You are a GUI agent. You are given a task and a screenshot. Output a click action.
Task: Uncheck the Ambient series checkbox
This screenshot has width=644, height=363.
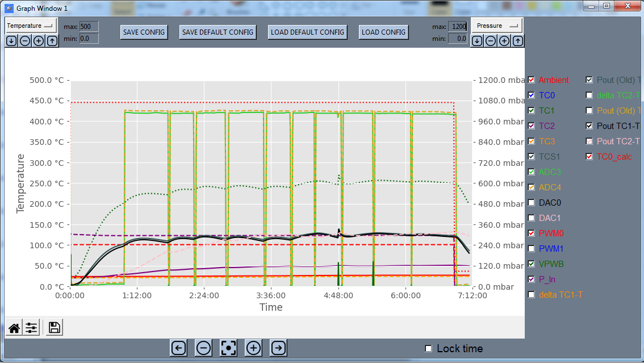[532, 80]
